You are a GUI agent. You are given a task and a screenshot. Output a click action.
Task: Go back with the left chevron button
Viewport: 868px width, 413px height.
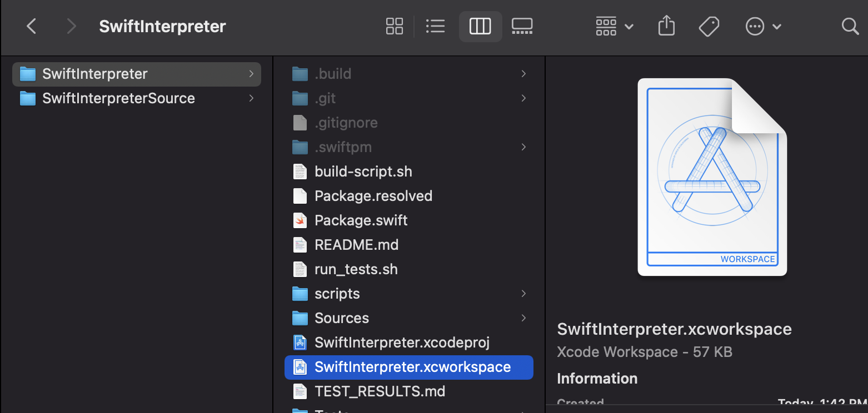32,26
